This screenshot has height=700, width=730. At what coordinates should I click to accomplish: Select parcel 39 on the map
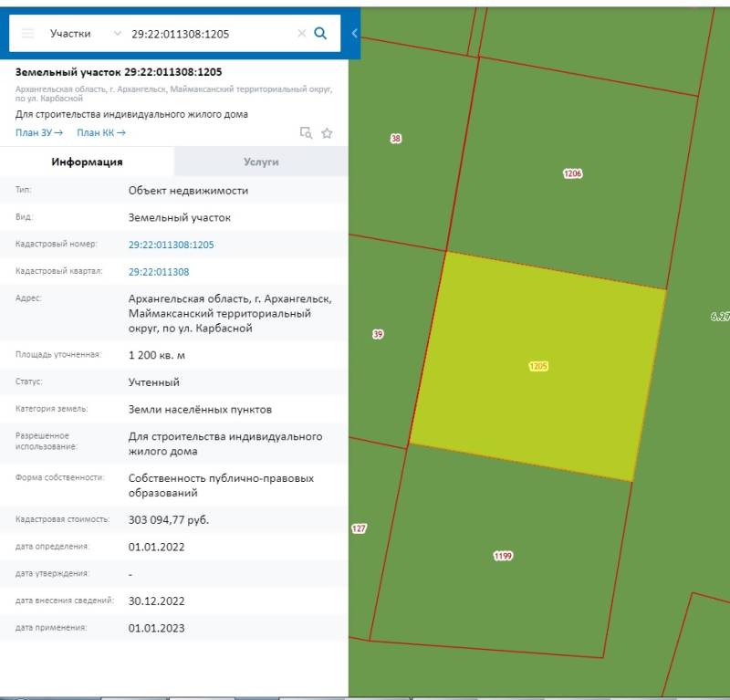click(x=378, y=334)
